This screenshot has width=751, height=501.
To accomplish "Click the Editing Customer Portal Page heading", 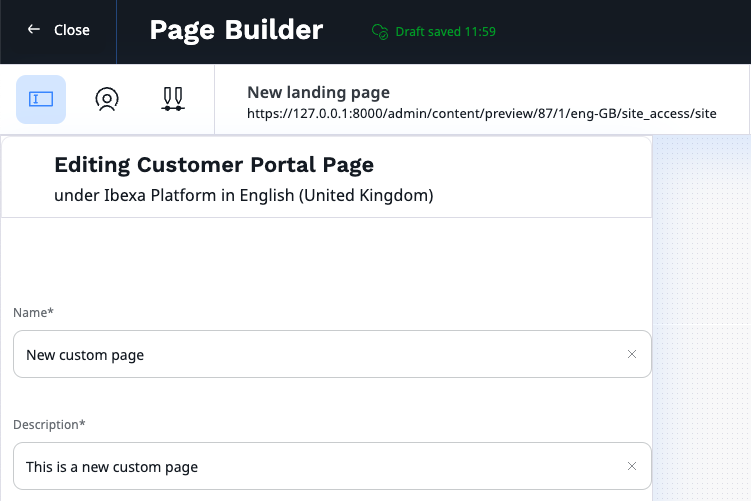I will coord(214,165).
